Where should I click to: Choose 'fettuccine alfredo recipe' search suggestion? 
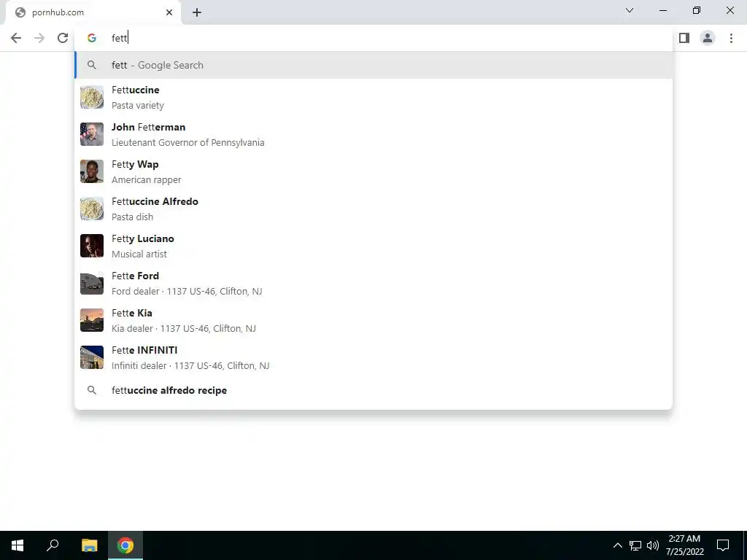[x=374, y=391]
